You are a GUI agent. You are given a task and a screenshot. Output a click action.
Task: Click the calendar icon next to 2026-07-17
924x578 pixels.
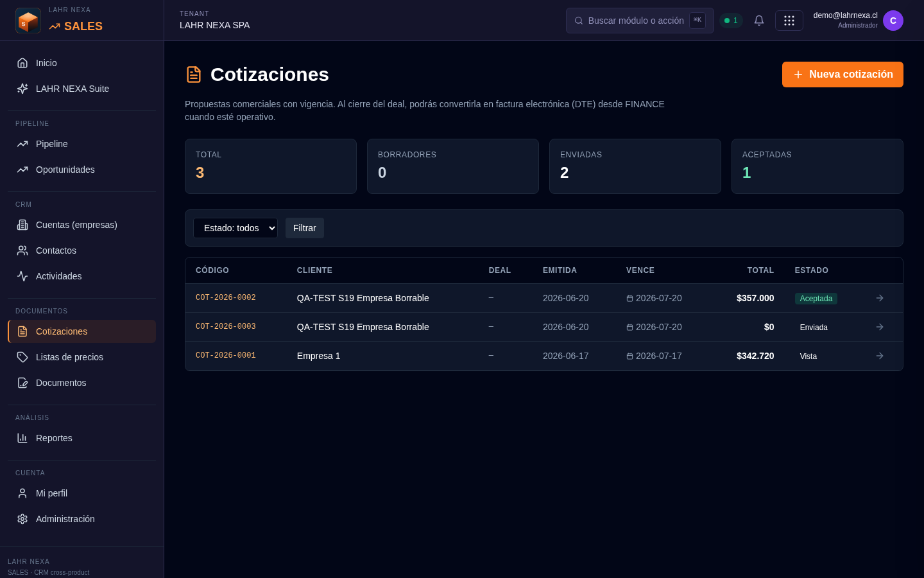629,356
